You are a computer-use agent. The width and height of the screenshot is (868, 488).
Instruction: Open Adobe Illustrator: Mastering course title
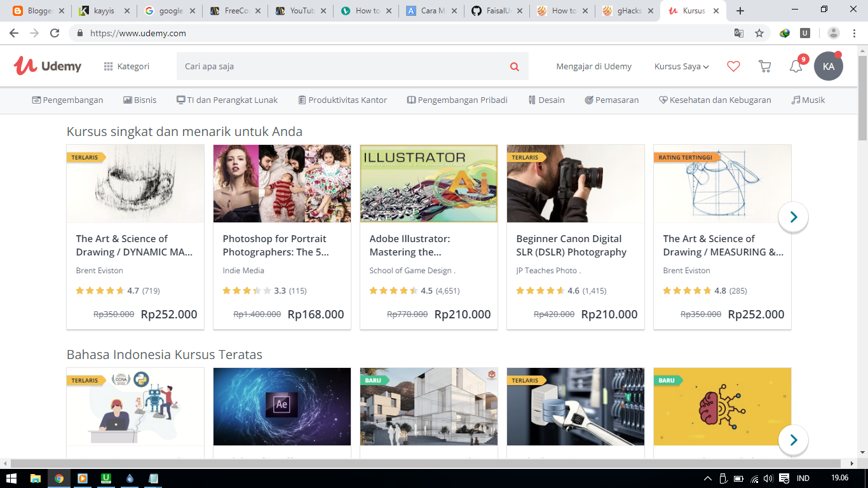click(410, 245)
